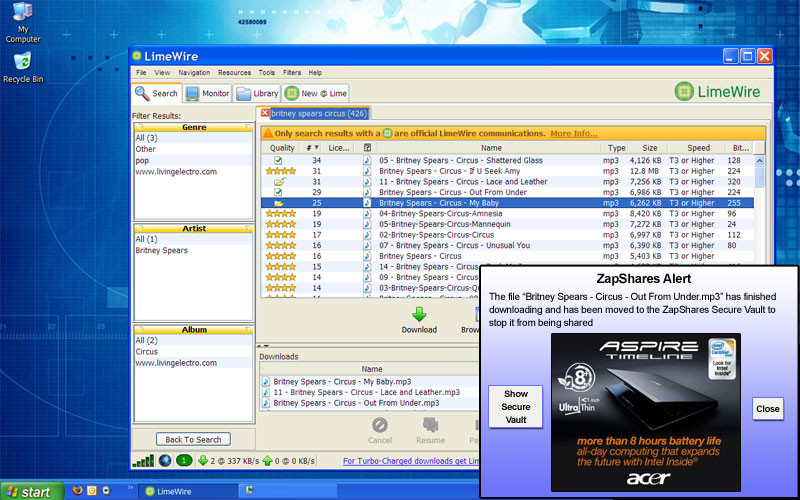This screenshot has width=800, height=500.
Task: Open Recycle Bin desktop icon
Action: pyautogui.click(x=23, y=67)
